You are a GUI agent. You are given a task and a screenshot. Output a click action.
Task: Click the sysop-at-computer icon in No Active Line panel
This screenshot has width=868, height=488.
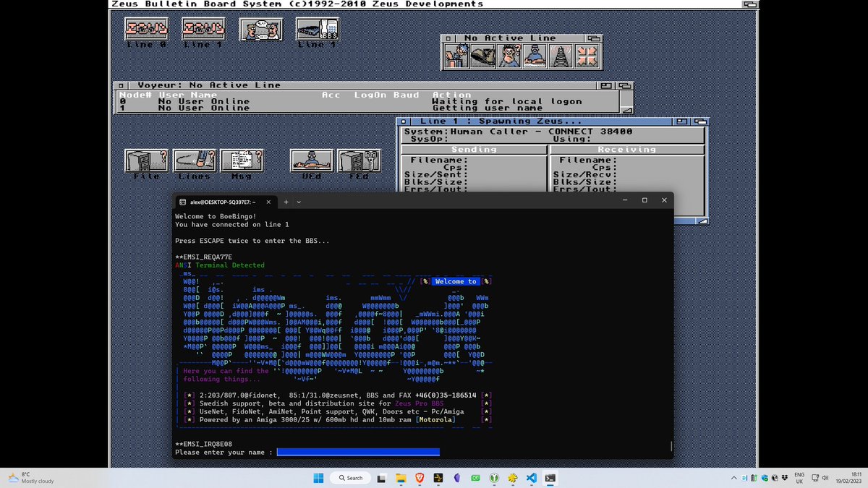(x=456, y=55)
